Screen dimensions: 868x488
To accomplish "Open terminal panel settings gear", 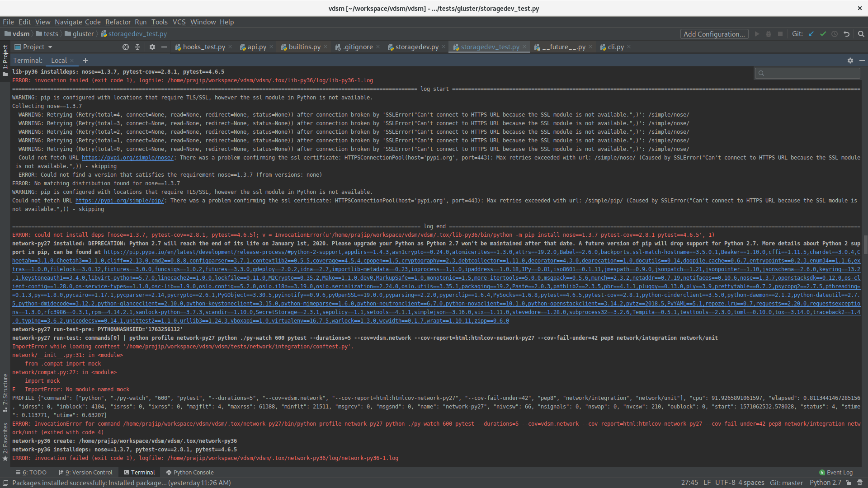I will [x=850, y=61].
